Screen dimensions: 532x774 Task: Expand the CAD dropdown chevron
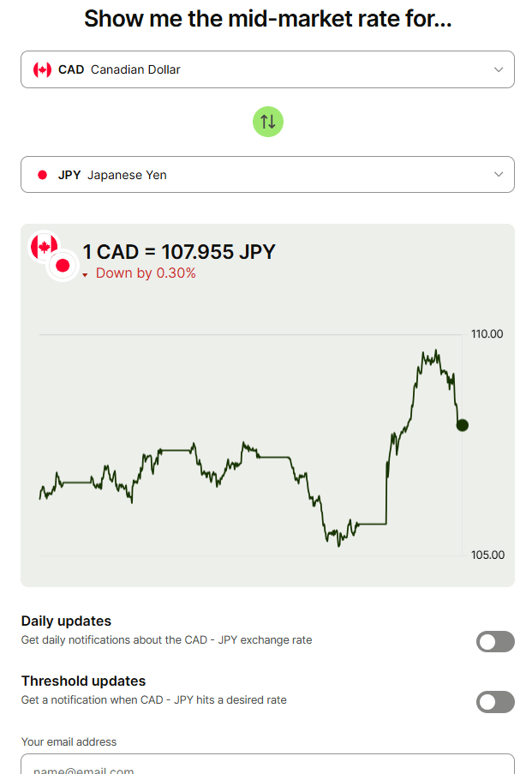click(x=499, y=69)
